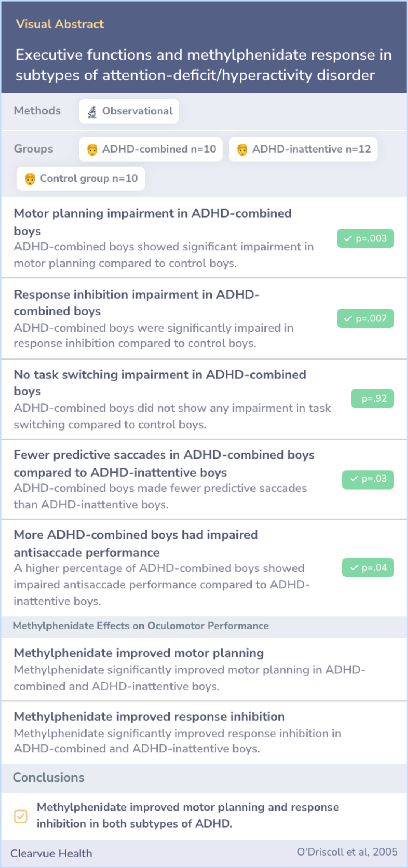The image size is (408, 868).
Task: Click the checkmark in the p=.003 badge
Action: click(348, 239)
